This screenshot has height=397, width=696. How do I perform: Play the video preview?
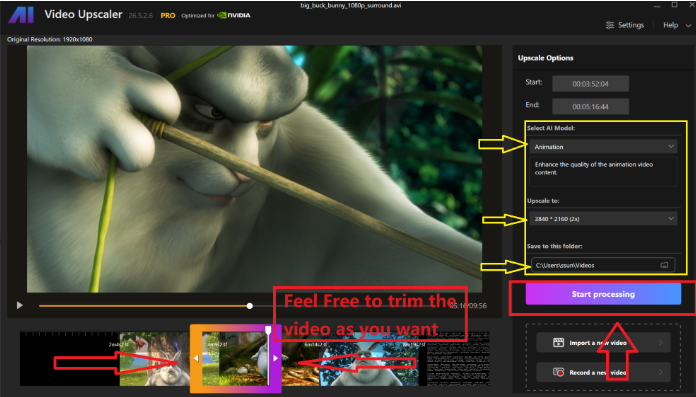click(x=20, y=306)
